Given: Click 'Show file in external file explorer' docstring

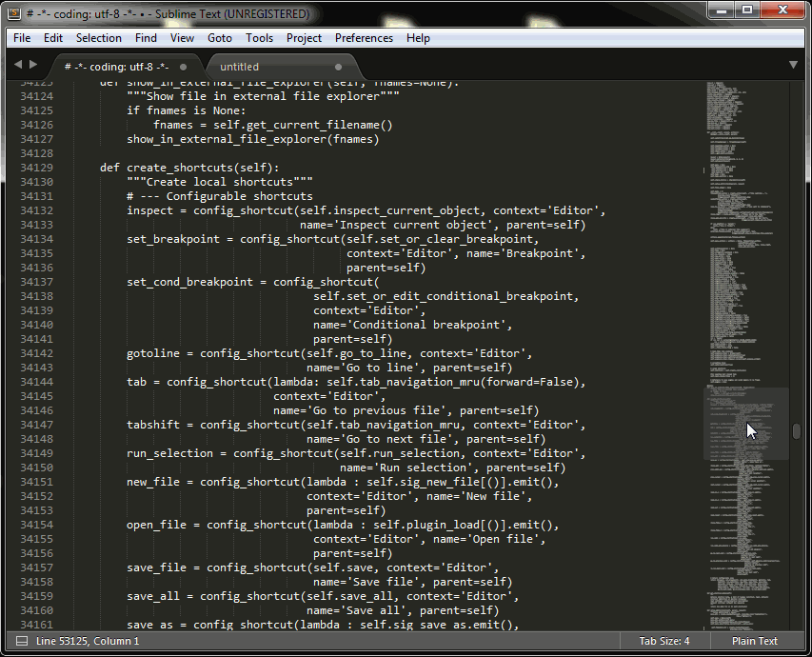Looking at the screenshot, I should 263,96.
